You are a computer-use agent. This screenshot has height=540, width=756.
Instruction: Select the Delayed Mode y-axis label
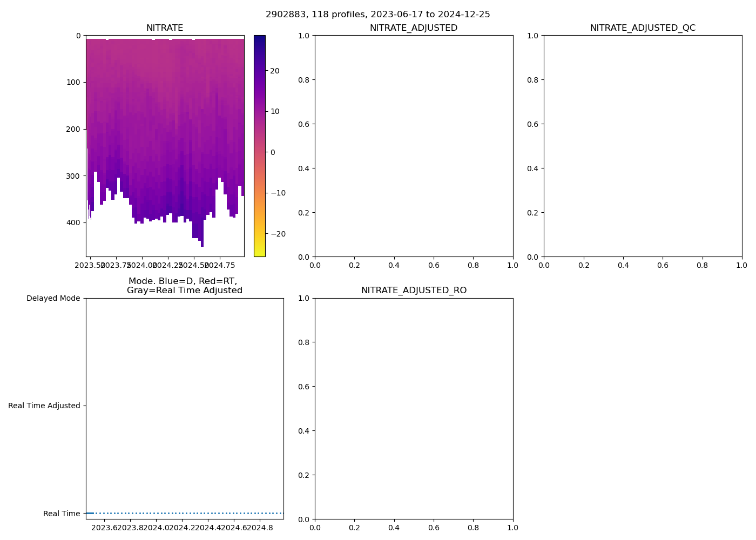tap(53, 298)
